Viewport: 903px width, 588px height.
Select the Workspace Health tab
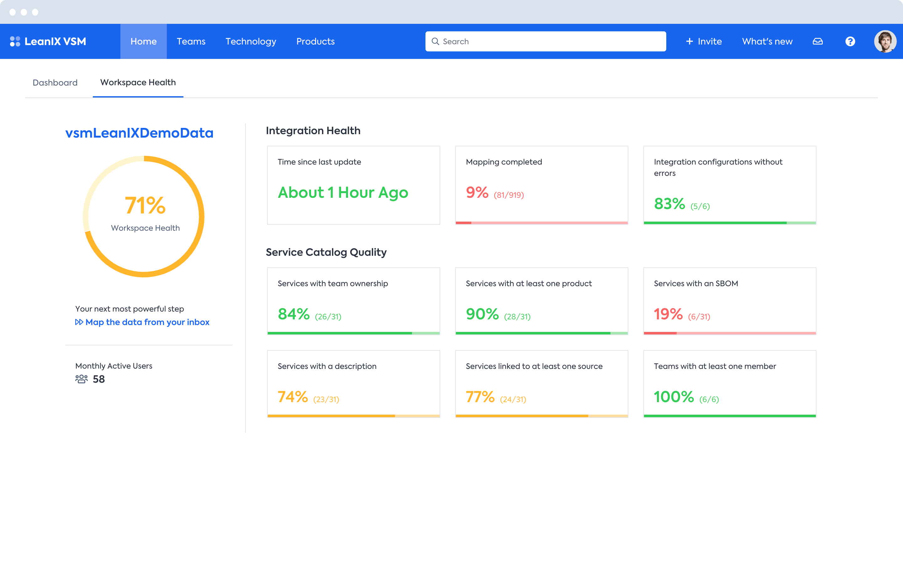138,82
